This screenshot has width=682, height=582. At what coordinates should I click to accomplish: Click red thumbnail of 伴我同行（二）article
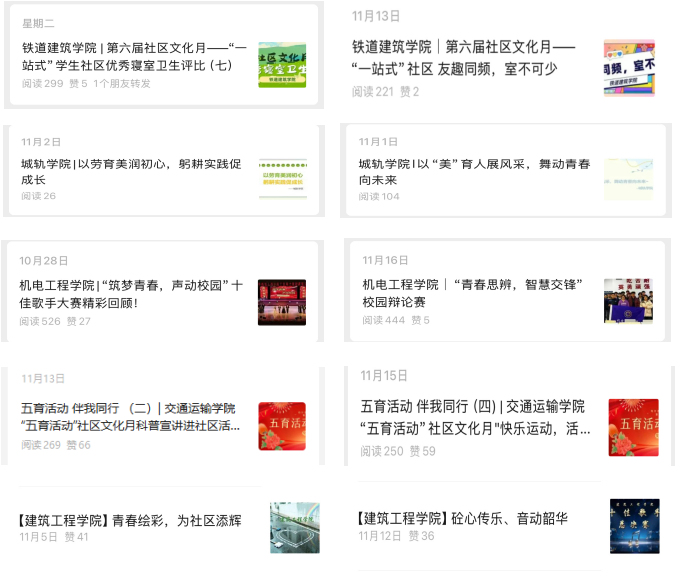coord(282,426)
